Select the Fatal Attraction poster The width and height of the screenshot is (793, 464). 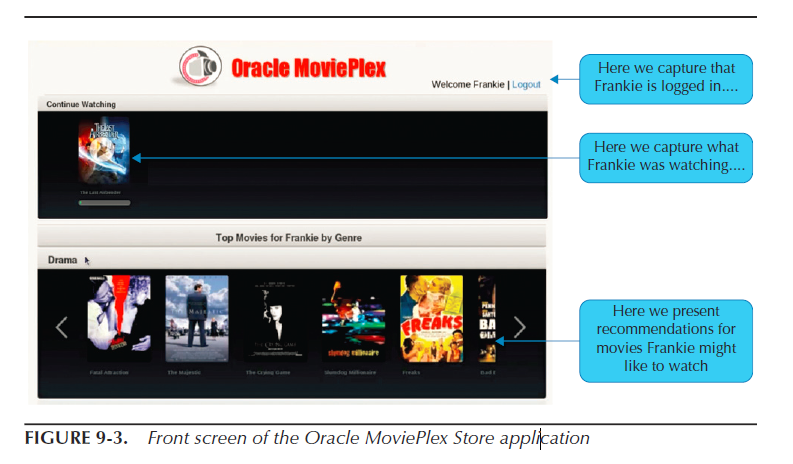(119, 318)
